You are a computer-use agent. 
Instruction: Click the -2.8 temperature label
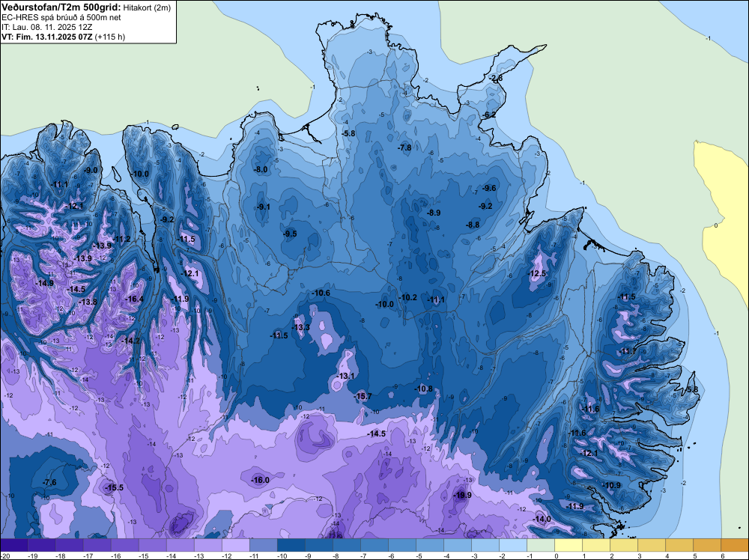[x=496, y=79]
